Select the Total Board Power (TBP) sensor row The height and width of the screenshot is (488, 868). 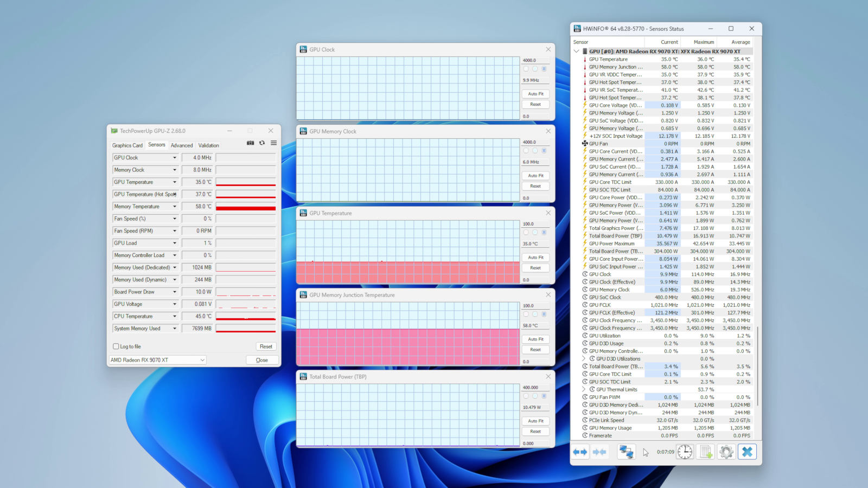point(667,236)
